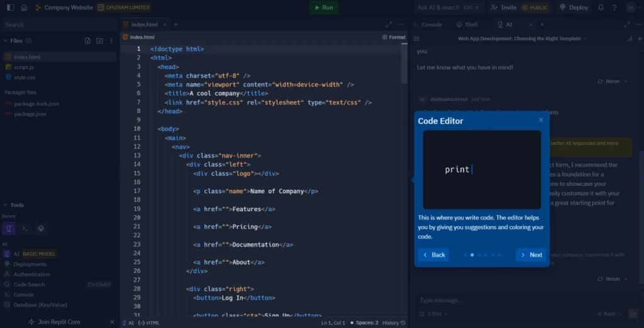The height and width of the screenshot is (328, 644).
Task: Add a new tab beside index.html
Action: (x=176, y=25)
